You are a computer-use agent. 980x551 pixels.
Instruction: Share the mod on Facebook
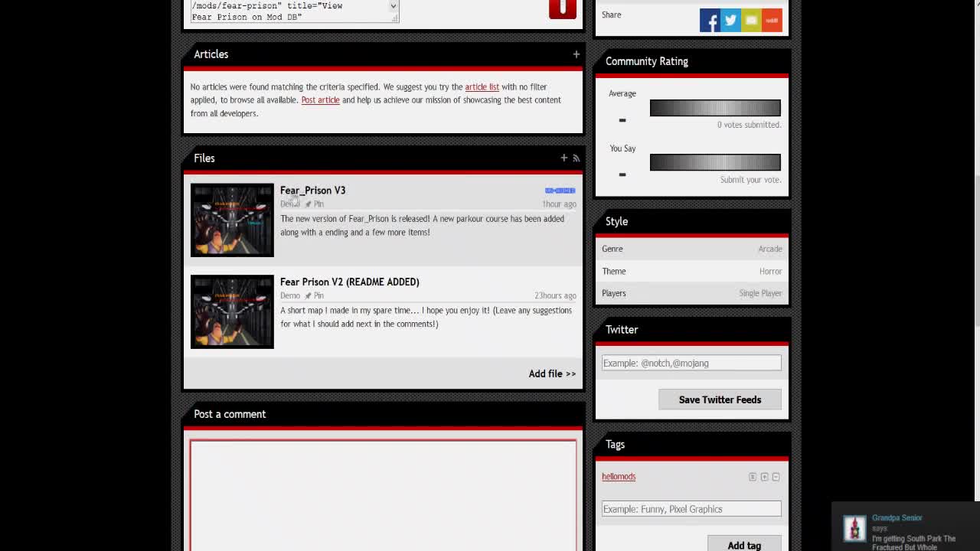[710, 21]
